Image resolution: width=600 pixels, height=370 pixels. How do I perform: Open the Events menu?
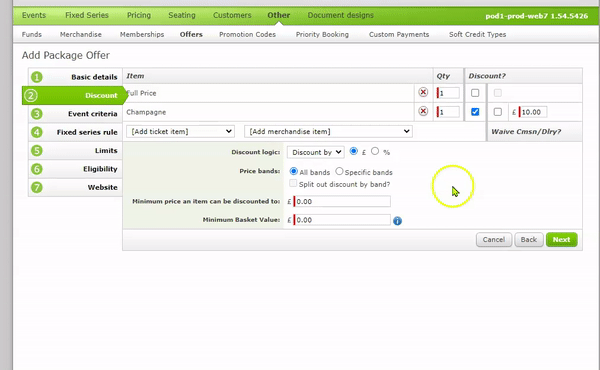34,15
